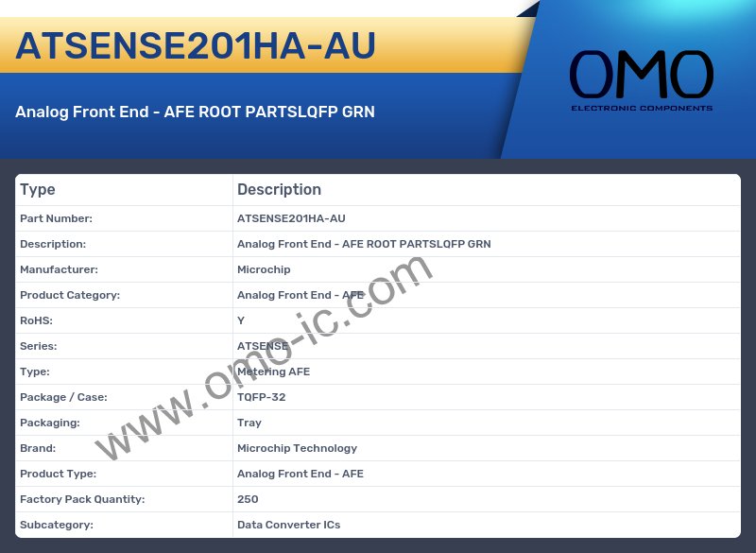Select the Factory Pack Quantity row label
Image resolution: width=756 pixels, height=553 pixels.
(x=82, y=499)
